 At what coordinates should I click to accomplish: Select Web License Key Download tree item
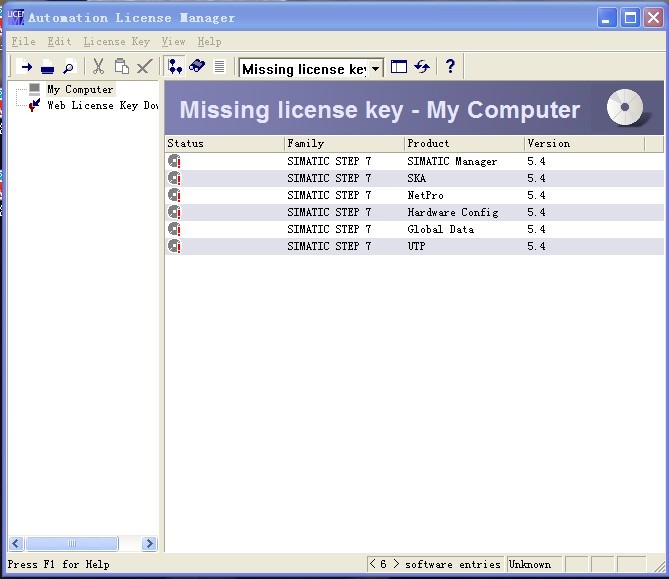(x=102, y=105)
